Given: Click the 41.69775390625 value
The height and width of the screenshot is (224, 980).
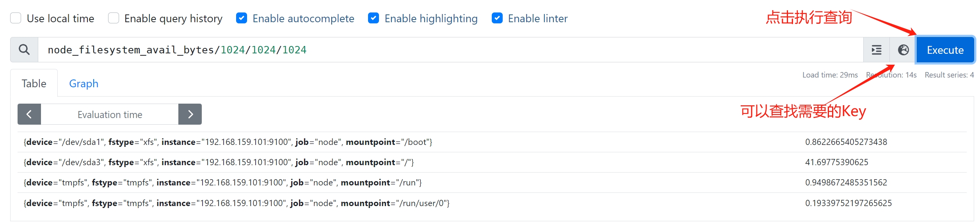Looking at the screenshot, I should click(836, 162).
